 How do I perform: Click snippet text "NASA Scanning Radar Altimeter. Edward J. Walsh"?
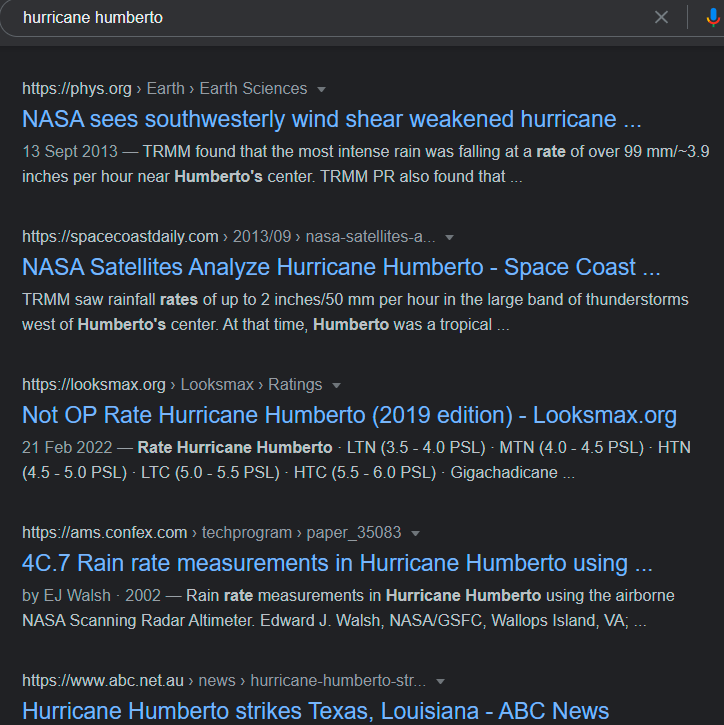(x=203, y=621)
